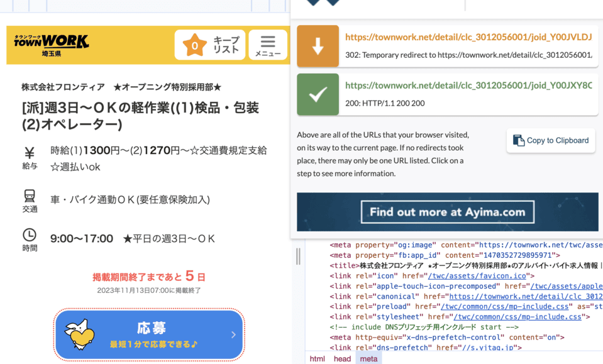Select the og:image meta tag line
The height and width of the screenshot is (364, 603).
click(466, 245)
